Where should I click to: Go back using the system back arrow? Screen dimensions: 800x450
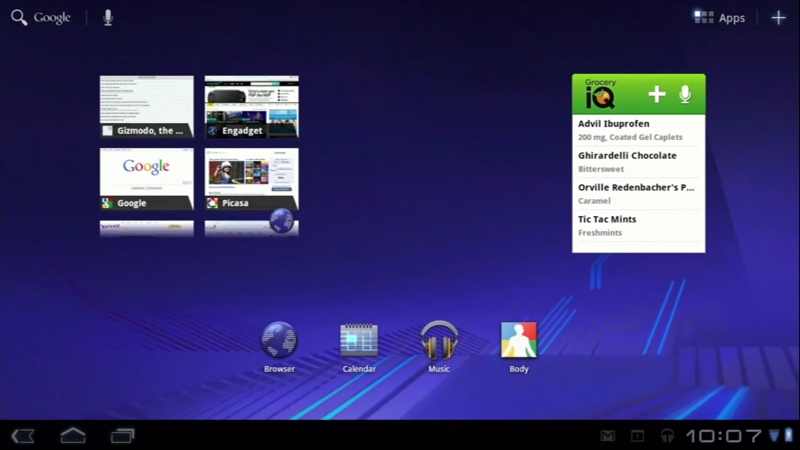(23, 436)
